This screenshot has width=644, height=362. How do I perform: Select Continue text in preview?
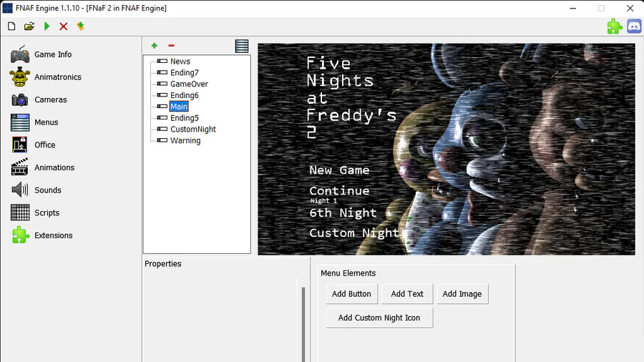click(x=339, y=190)
